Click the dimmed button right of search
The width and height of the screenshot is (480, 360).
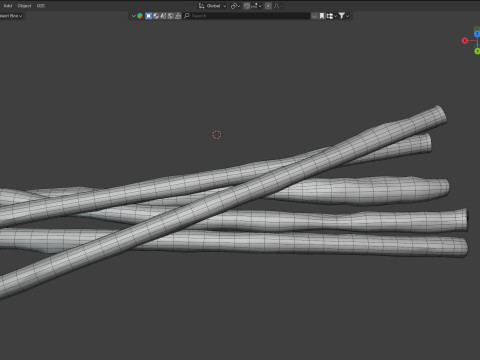coord(314,16)
